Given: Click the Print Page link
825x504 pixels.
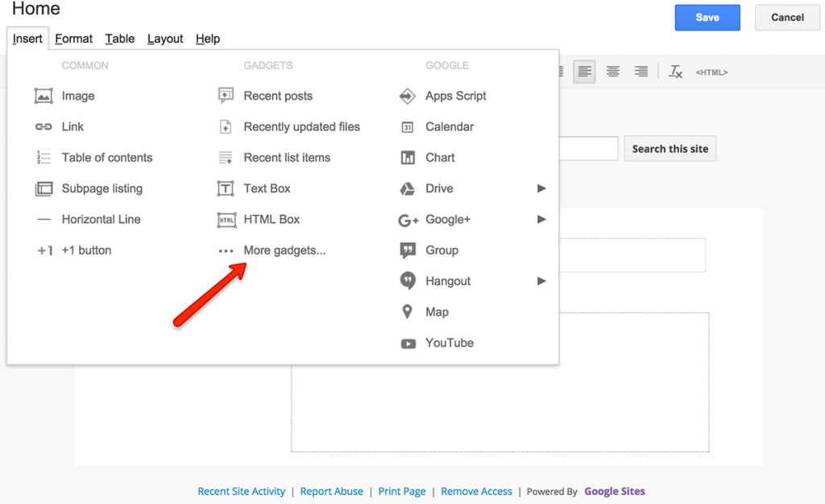Looking at the screenshot, I should [x=402, y=491].
